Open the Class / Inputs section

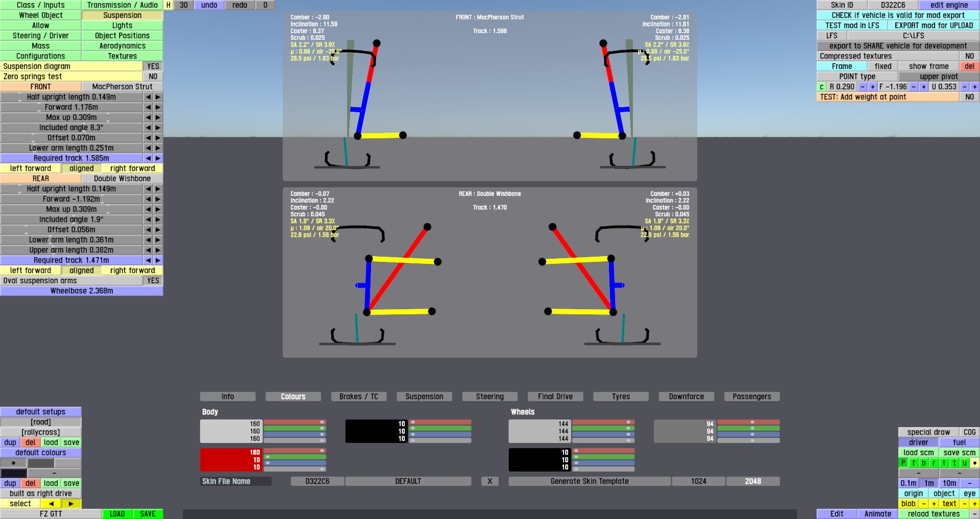click(41, 5)
